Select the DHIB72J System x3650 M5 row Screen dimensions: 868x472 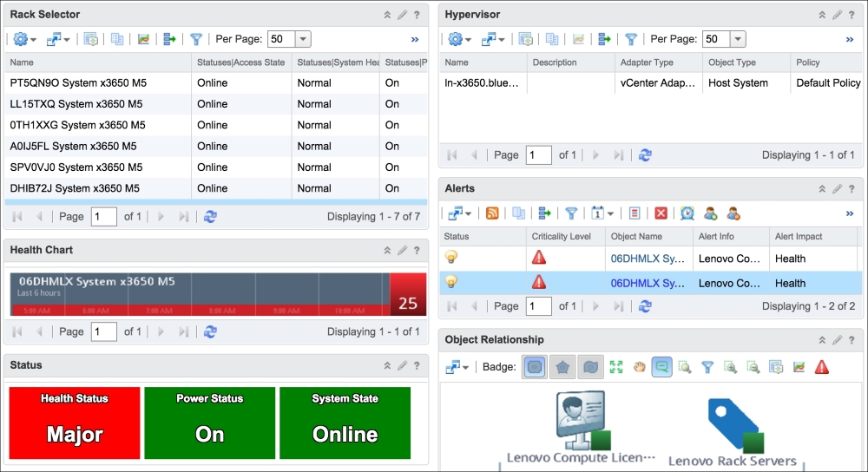click(216, 188)
